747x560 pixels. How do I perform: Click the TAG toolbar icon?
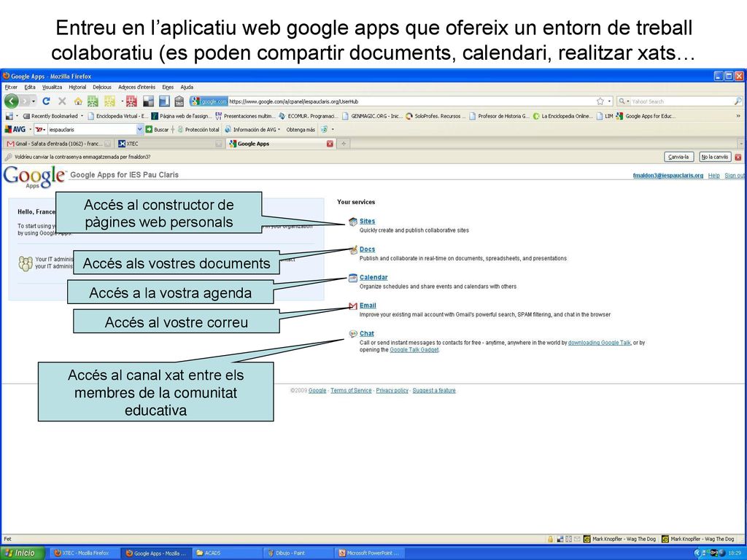[179, 101]
